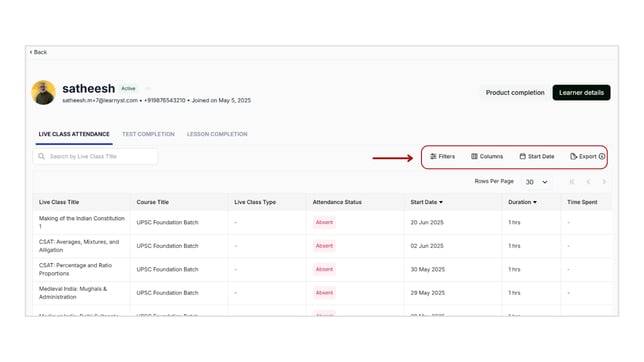This screenshot has height=362, width=644.
Task: Select 'Making of the Indian Constitution 1' row title
Action: pyautogui.click(x=81, y=222)
